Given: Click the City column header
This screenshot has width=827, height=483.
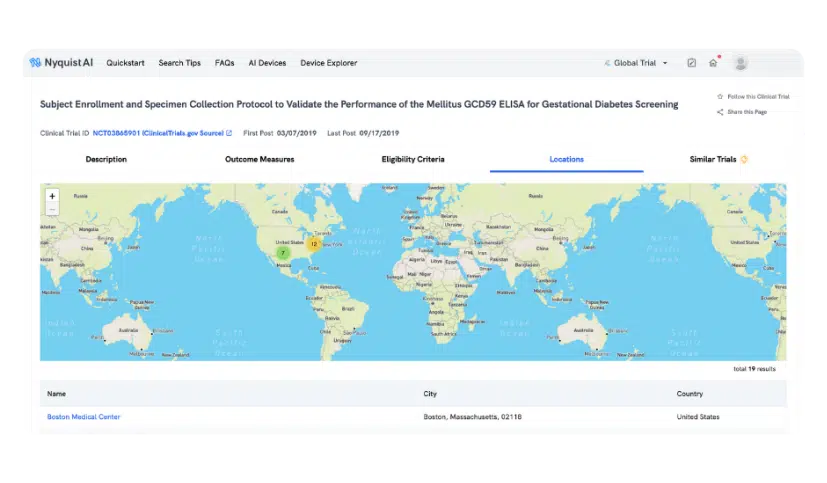Looking at the screenshot, I should pos(430,394).
